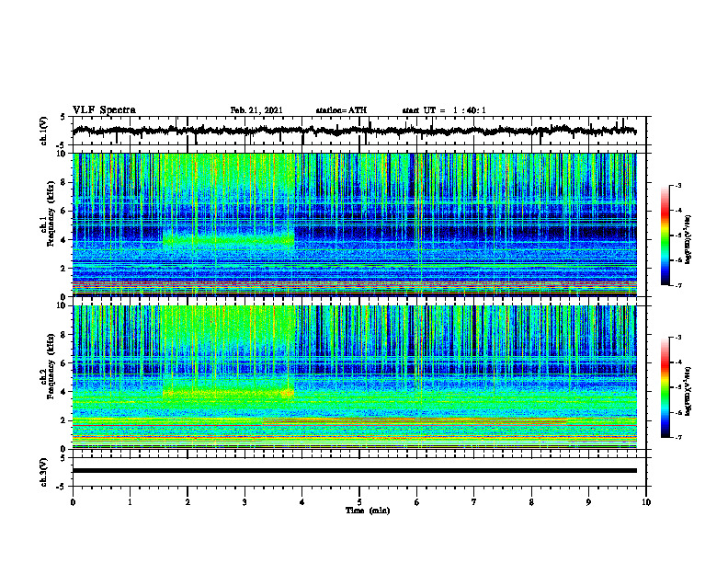The image size is (728, 563).
Task: Click the "1" tick on the time axis
Action: (130, 502)
